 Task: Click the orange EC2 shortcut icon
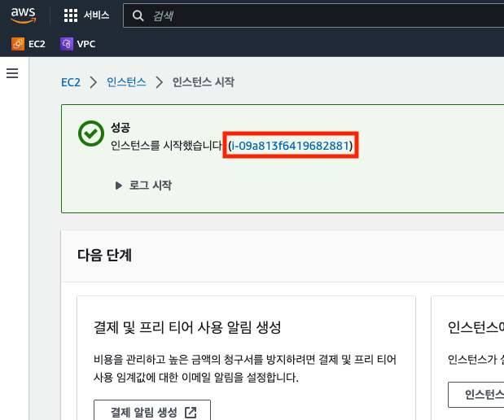(x=18, y=44)
